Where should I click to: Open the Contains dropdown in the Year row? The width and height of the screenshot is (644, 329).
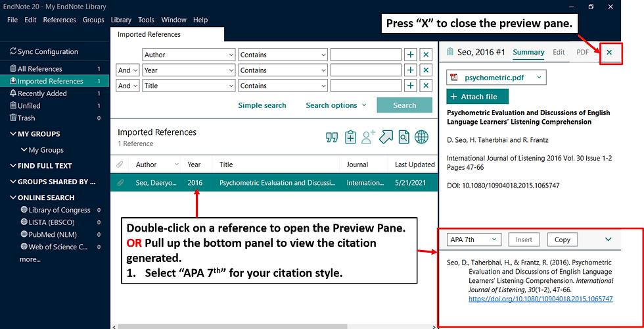coord(283,70)
